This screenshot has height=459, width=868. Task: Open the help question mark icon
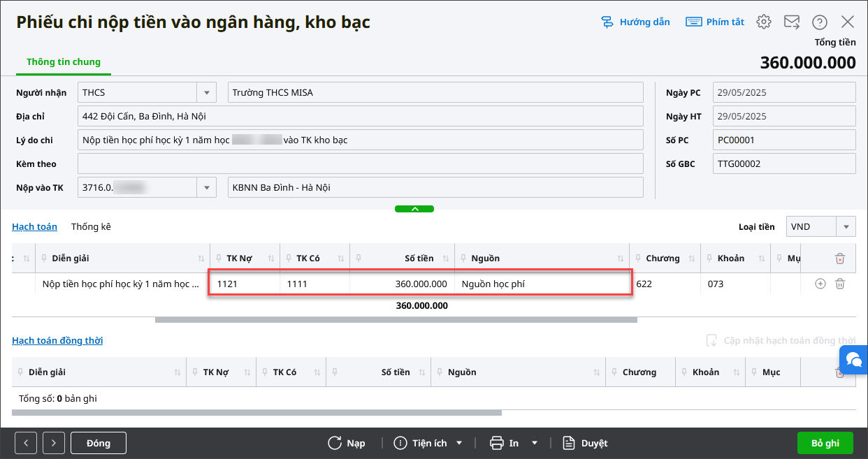pyautogui.click(x=820, y=22)
